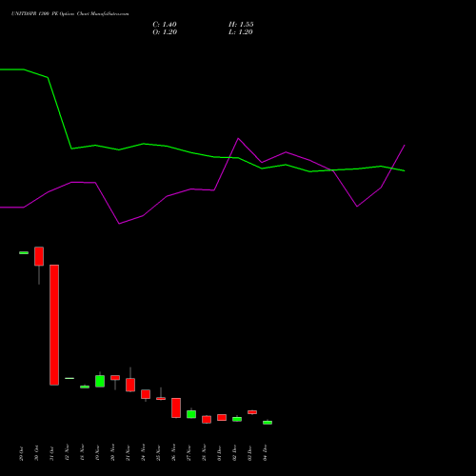Click the tall red candlestick for 31 Oct
Image resolution: width=476 pixels, height=476 pixels.
(54, 325)
